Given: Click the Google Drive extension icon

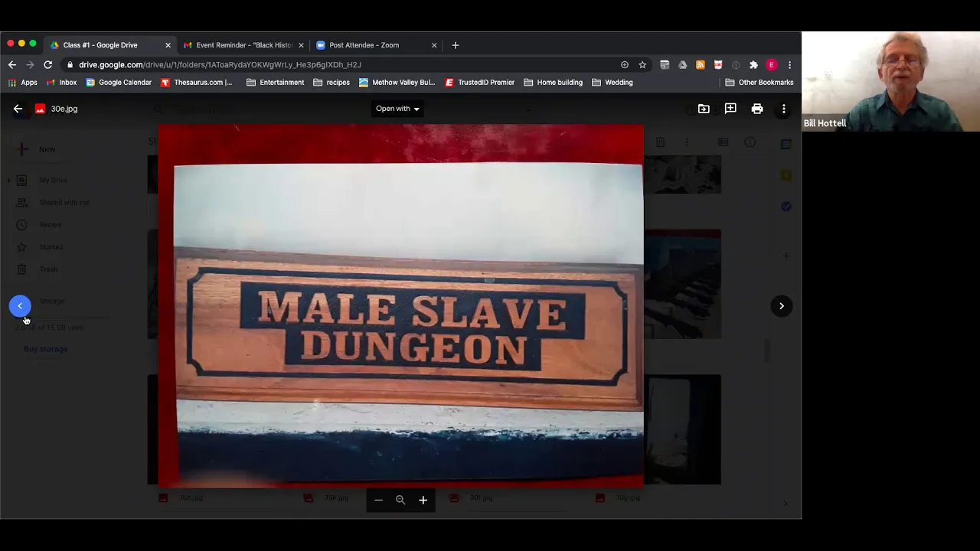Looking at the screenshot, I should click(x=682, y=65).
